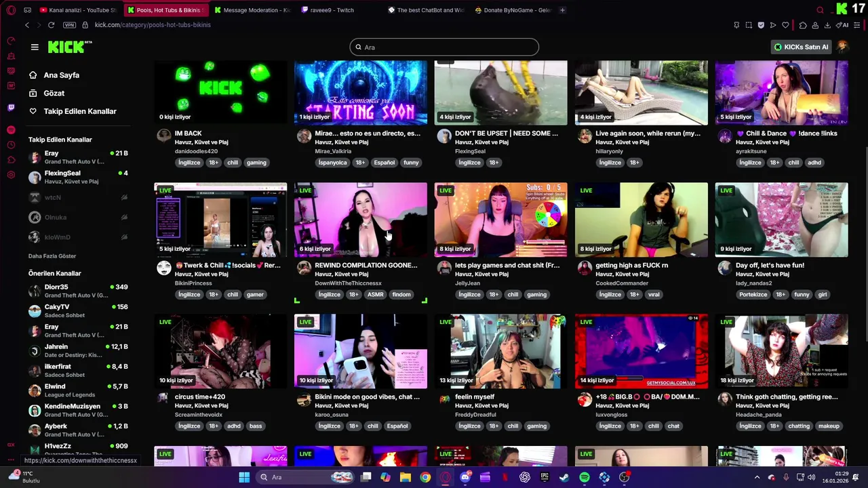Open browsing history clock icon in sidebar
The height and width of the screenshot is (488, 868).
pos(11,145)
